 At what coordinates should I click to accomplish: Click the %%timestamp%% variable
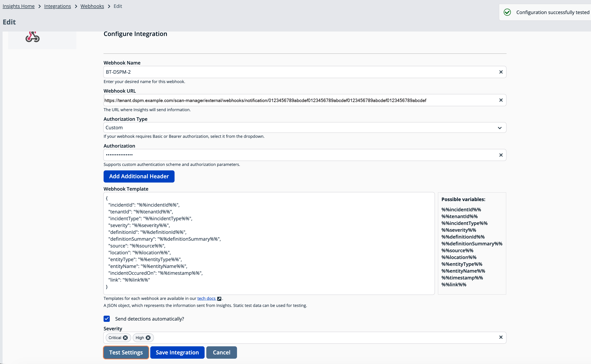click(x=462, y=278)
